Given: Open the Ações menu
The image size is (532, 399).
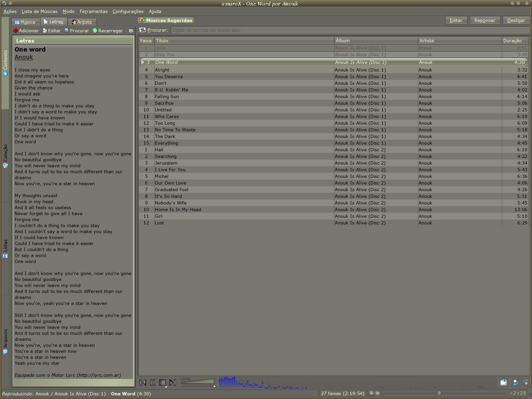Looking at the screenshot, I should point(10,11).
